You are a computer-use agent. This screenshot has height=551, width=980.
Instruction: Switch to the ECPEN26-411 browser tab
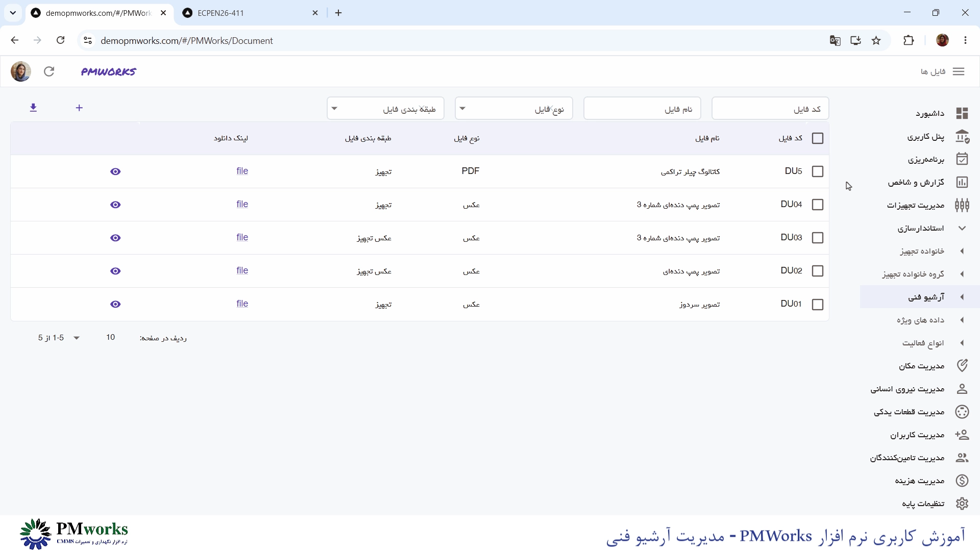point(250,13)
